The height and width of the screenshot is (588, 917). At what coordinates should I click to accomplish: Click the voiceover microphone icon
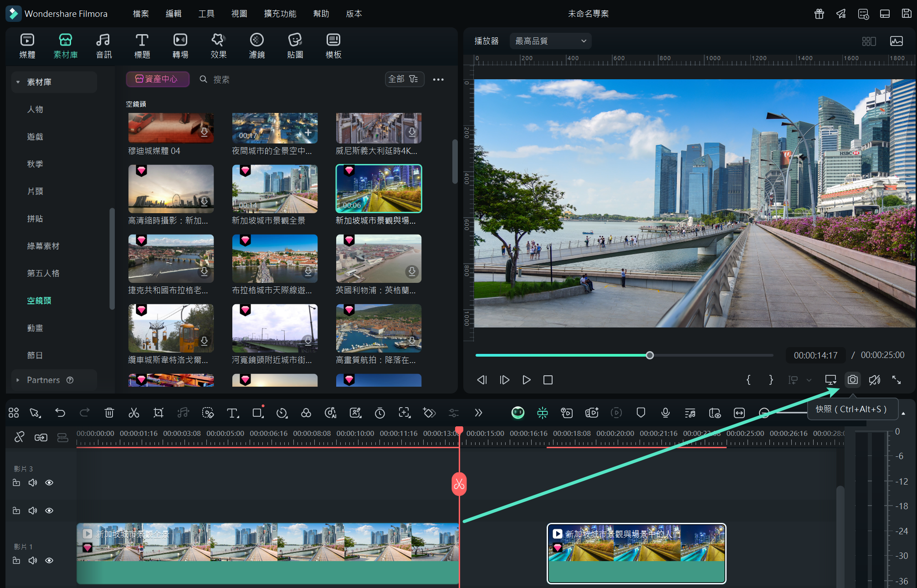point(665,413)
